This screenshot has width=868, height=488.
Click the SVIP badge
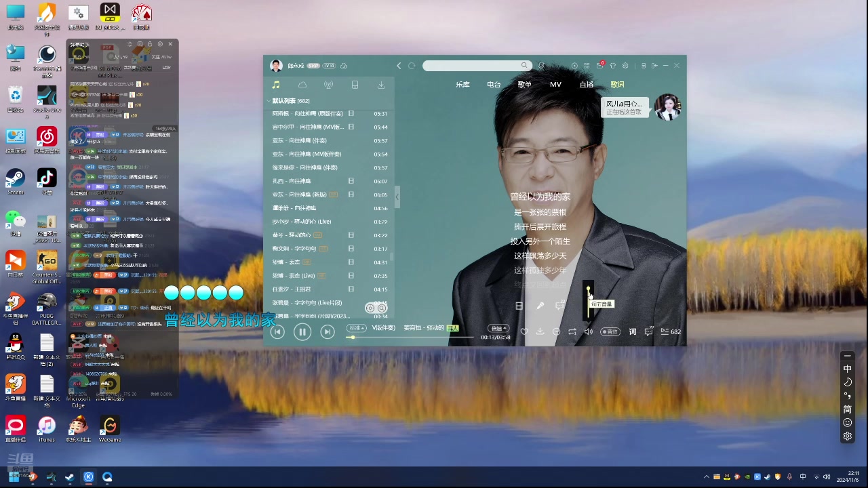pos(313,66)
